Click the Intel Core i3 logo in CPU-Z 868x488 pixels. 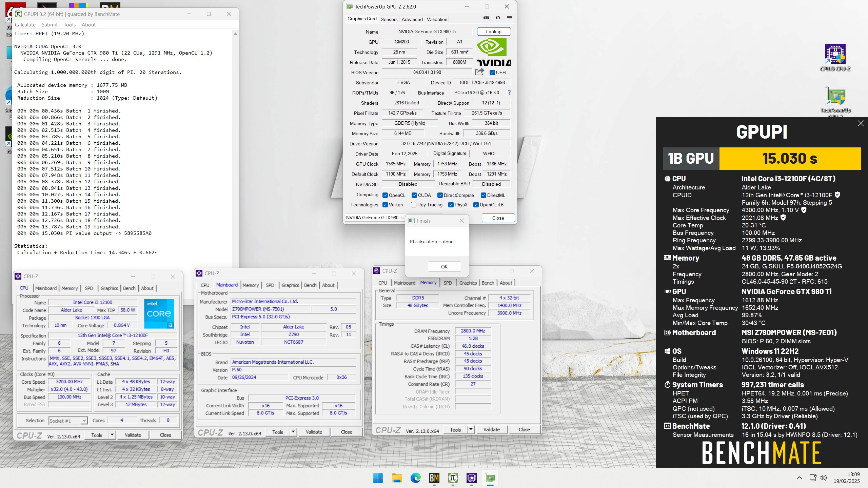pos(159,313)
